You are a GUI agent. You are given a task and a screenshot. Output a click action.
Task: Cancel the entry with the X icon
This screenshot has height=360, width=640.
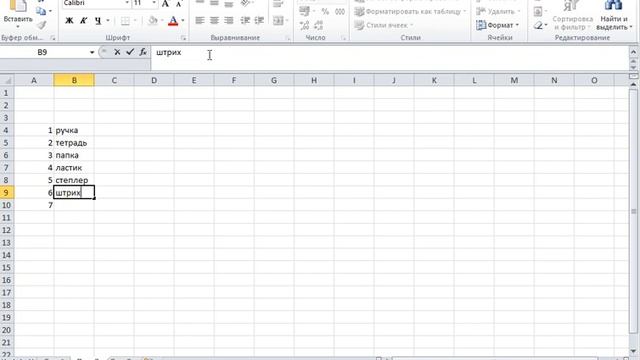coord(117,52)
